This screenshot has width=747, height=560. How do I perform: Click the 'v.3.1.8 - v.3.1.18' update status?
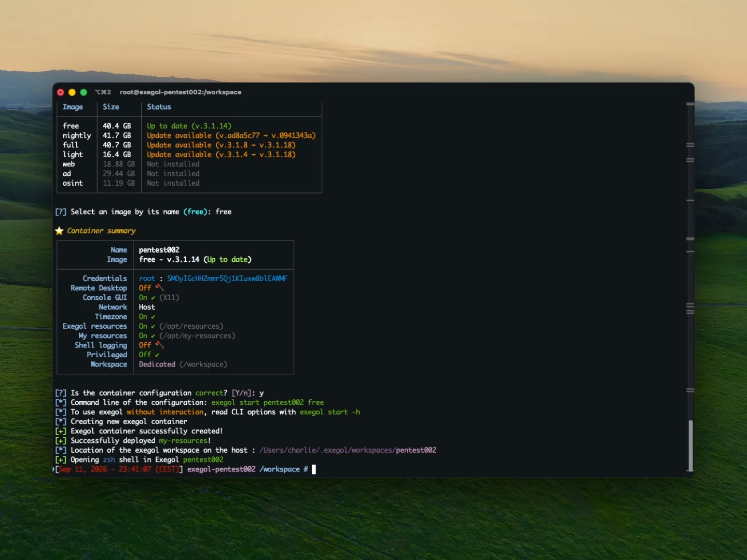coord(221,145)
